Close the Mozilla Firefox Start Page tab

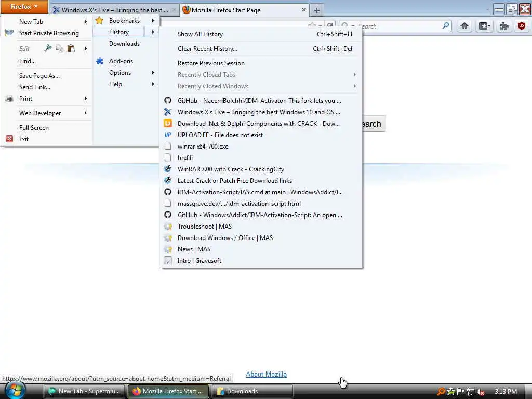[x=303, y=10]
